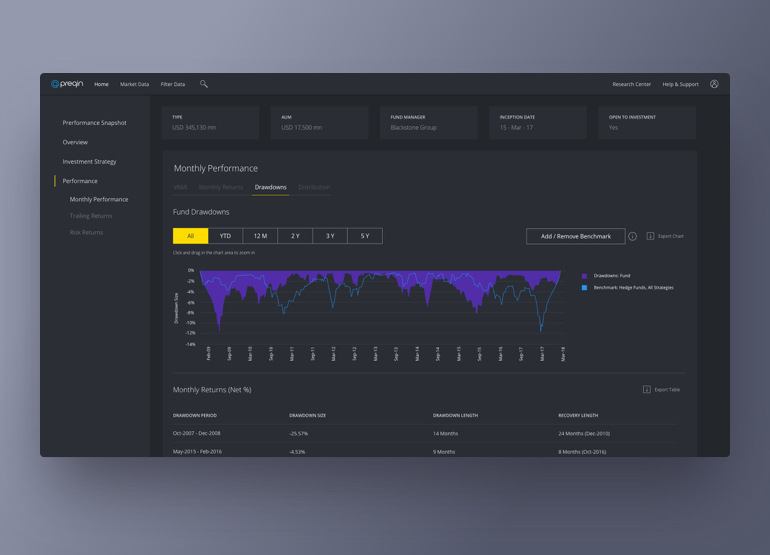The image size is (770, 555).
Task: Open the Research Center link
Action: coord(631,84)
